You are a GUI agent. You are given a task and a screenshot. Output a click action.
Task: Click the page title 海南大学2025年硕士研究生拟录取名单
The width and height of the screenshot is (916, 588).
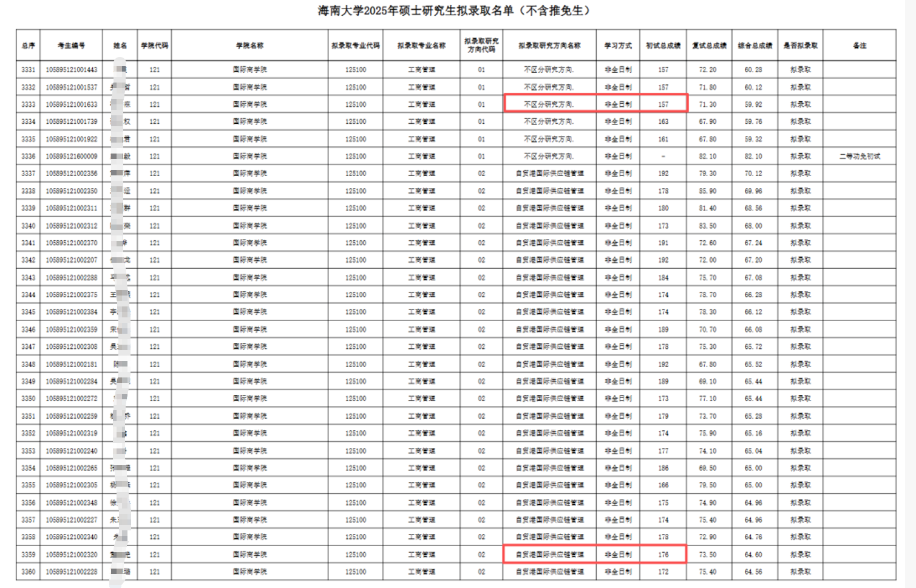point(454,11)
